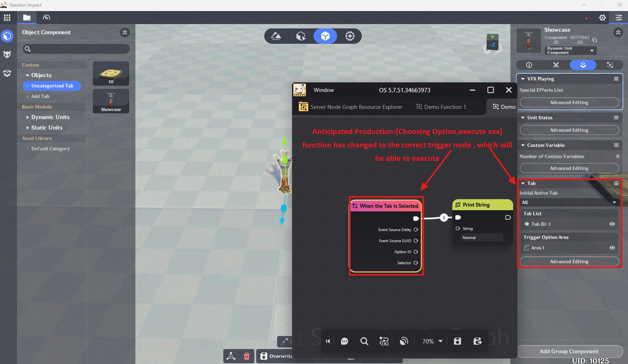Open the Unit Status section menu
The image size is (628, 364).
[x=616, y=118]
